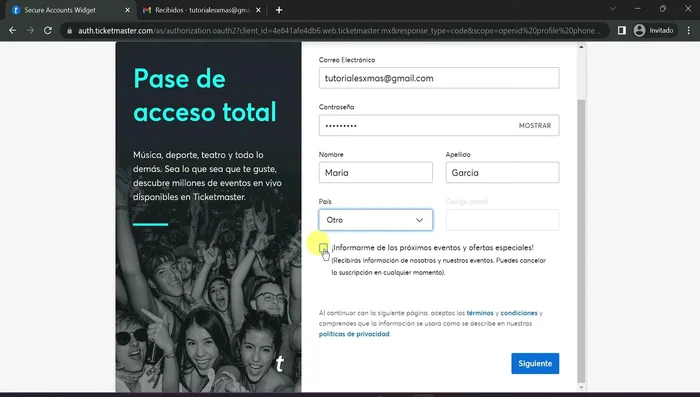Screen dimensions: 700x397
Task: Reload the Ticketmaster page
Action: (x=48, y=30)
